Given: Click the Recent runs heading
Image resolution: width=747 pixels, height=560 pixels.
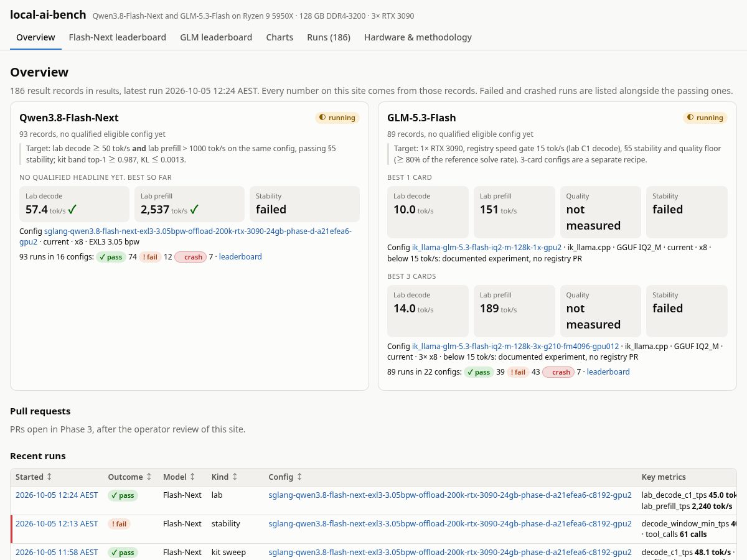Looking at the screenshot, I should [x=38, y=456].
